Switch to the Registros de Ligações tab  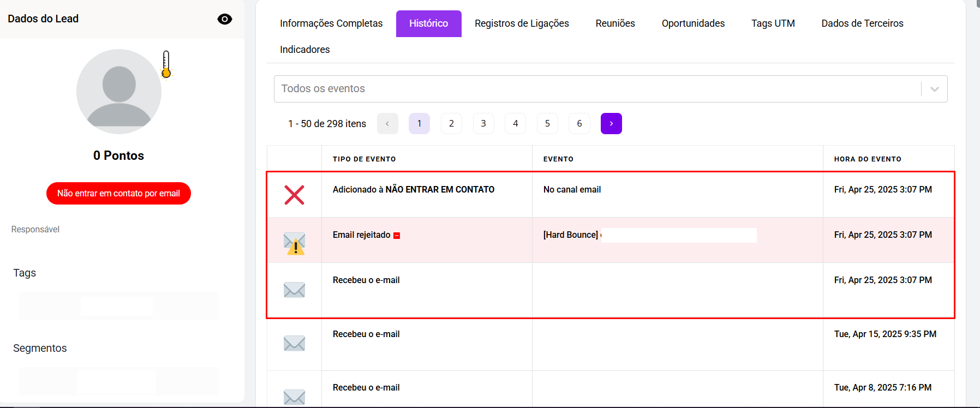522,23
